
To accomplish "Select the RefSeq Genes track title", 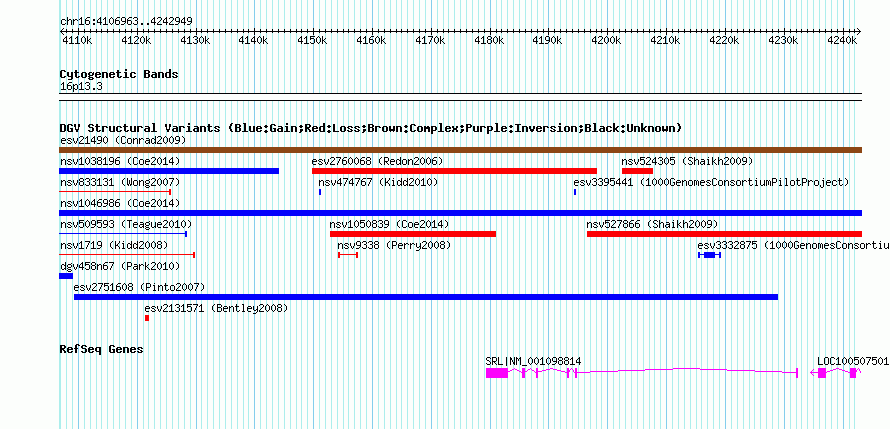I will coord(101,349).
